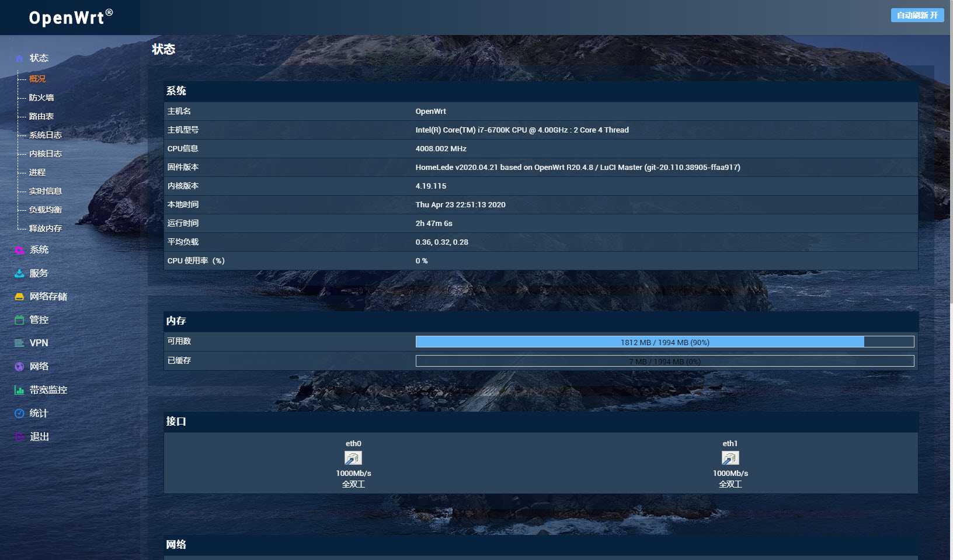This screenshot has width=953, height=560.
Task: Click the clock icon beside 统计
Action: pyautogui.click(x=19, y=413)
